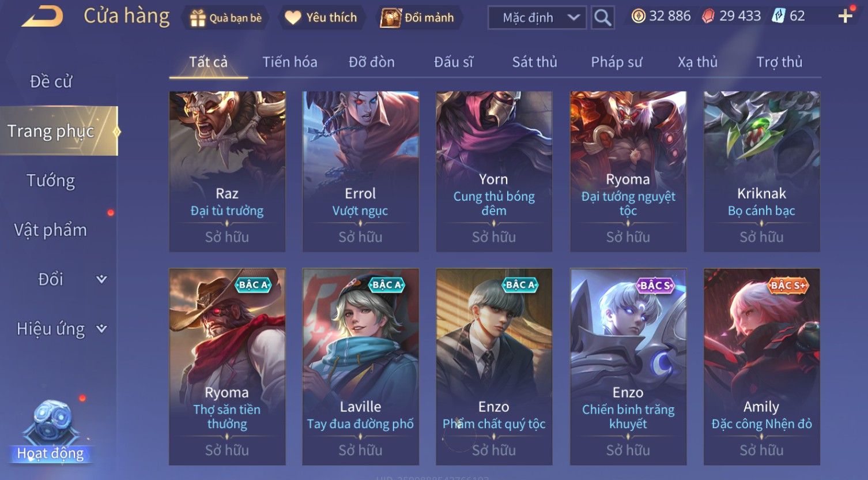Click the gold coin currency icon
The width and height of the screenshot is (868, 480).
(638, 16)
